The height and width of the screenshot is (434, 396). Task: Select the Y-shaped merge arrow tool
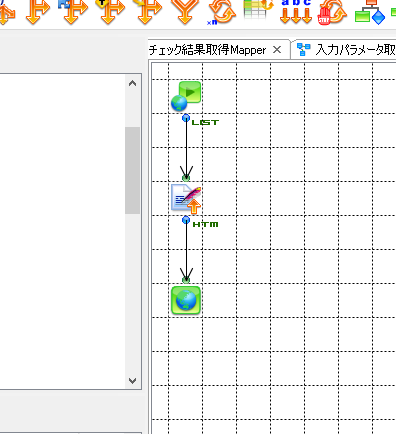pyautogui.click(x=185, y=12)
